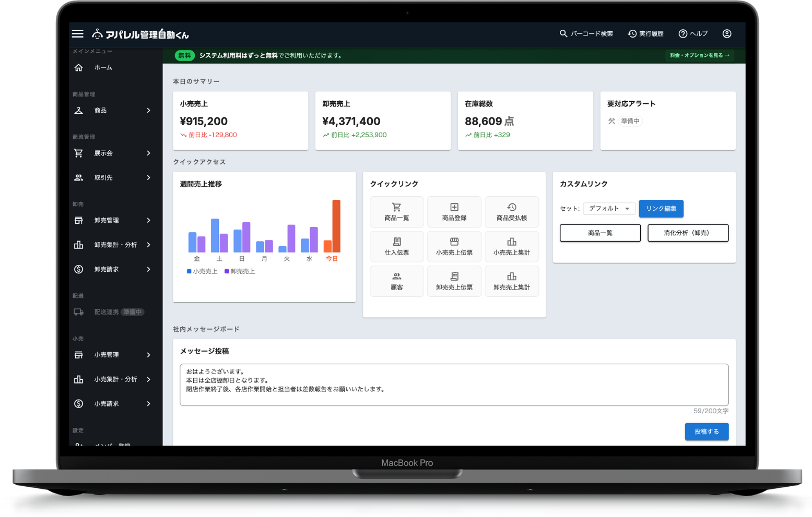This screenshot has width=812, height=517.
Task: Click the リンク編集 button
Action: click(661, 209)
